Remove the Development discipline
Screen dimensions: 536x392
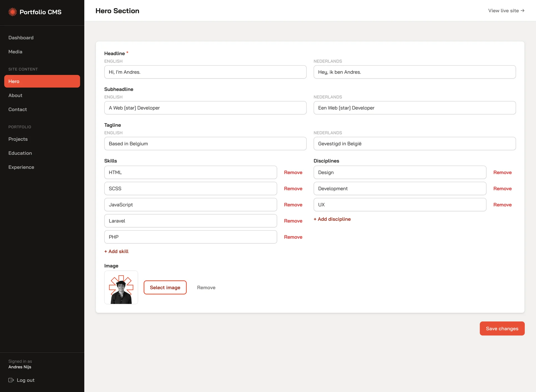pos(502,189)
